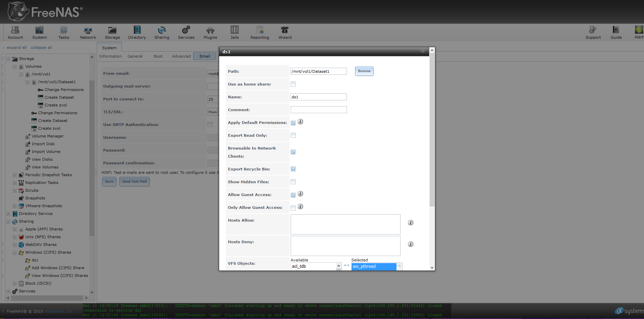Screen dimensions: 644x319
Task: Collapse the Windows (CIFS) Shares node
Action: point(14,252)
